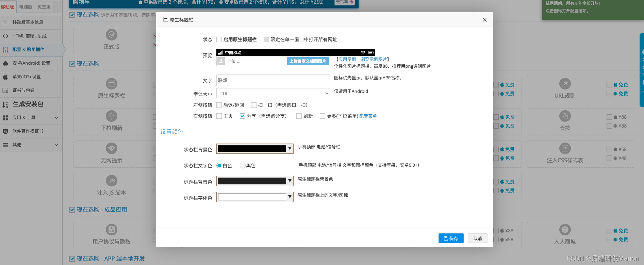Open the 标题栏字体色 dropdown arrow

(290, 197)
